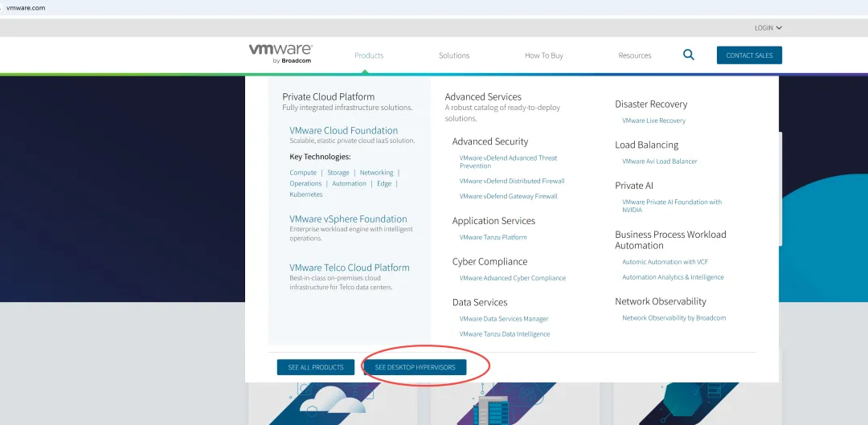Click the Private AI heading
This screenshot has height=425, width=868.
coord(634,186)
